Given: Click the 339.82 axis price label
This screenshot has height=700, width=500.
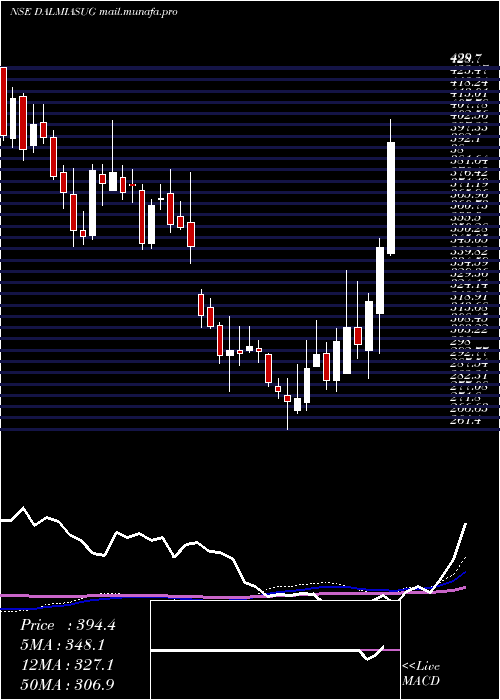Looking at the screenshot, I should [x=468, y=251].
